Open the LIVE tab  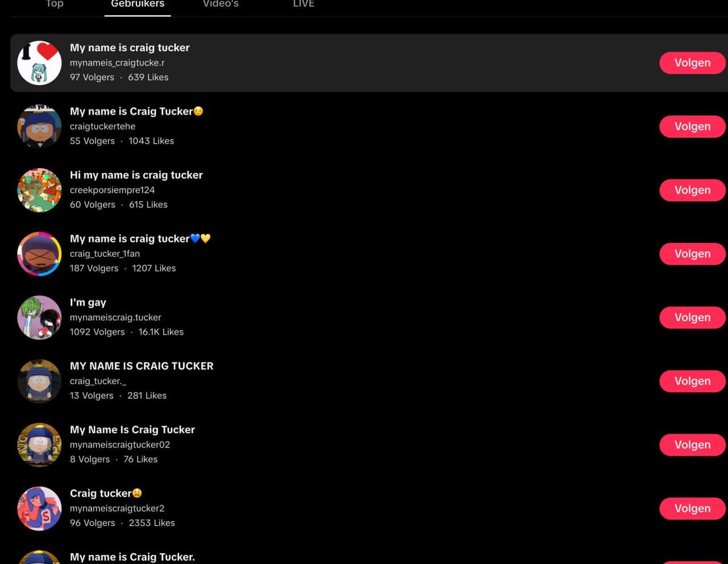click(x=303, y=4)
